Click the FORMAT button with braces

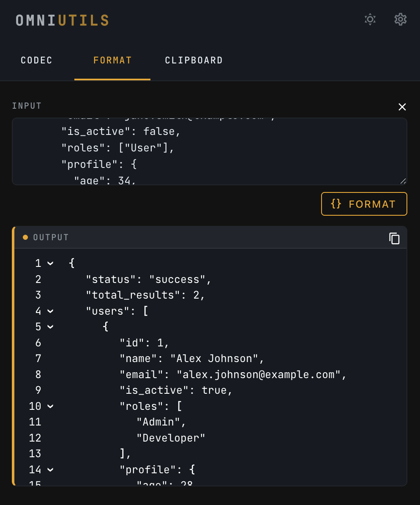[364, 204]
